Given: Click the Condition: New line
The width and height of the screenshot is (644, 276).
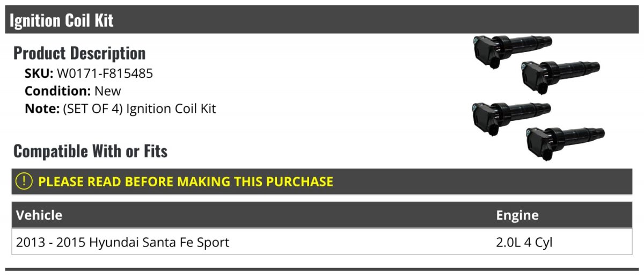Looking at the screenshot, I should click(x=73, y=91).
